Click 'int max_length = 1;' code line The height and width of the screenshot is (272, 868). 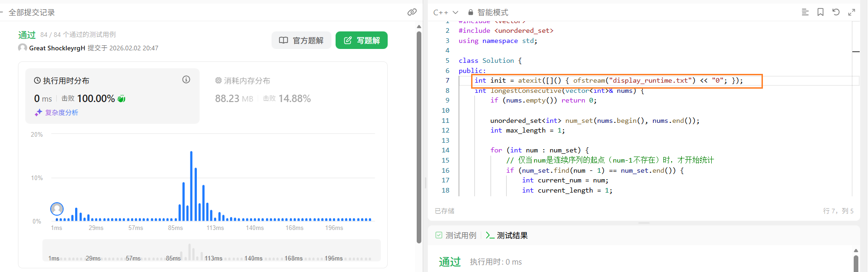(527, 130)
